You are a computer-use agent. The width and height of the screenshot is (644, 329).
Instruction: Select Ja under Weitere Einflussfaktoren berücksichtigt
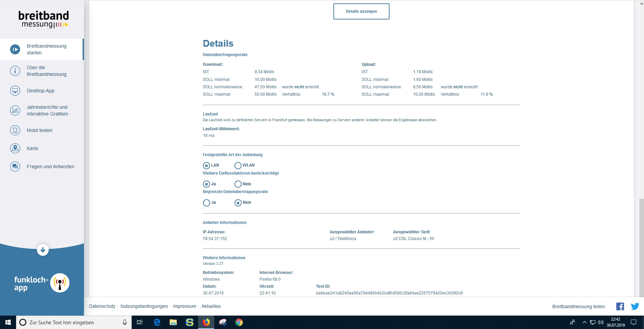[206, 184]
